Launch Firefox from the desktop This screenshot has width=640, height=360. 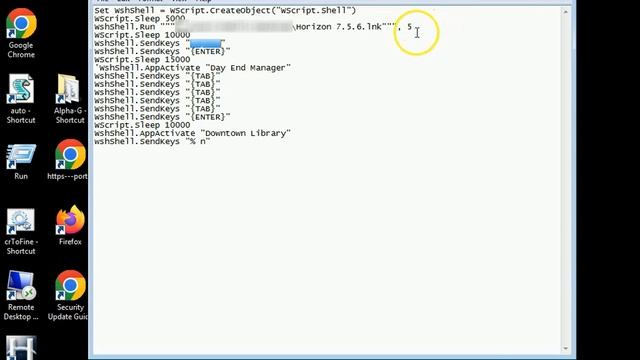tap(70, 225)
